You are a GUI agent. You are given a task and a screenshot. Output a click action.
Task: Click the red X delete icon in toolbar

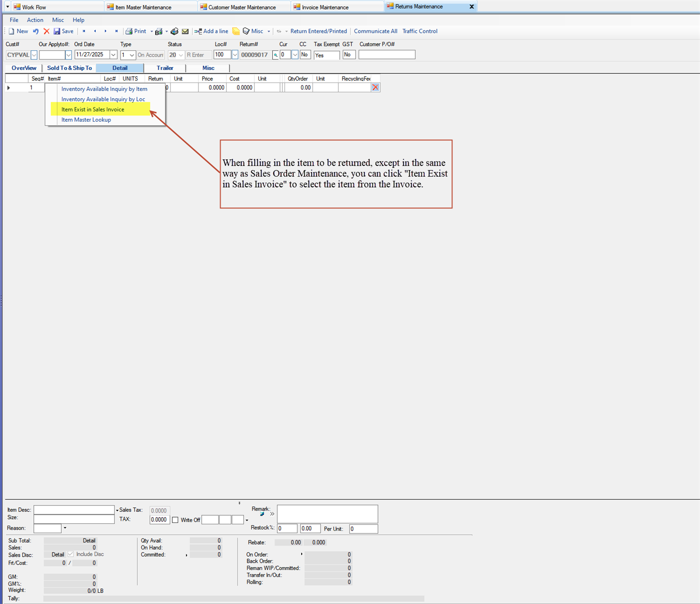click(x=46, y=31)
